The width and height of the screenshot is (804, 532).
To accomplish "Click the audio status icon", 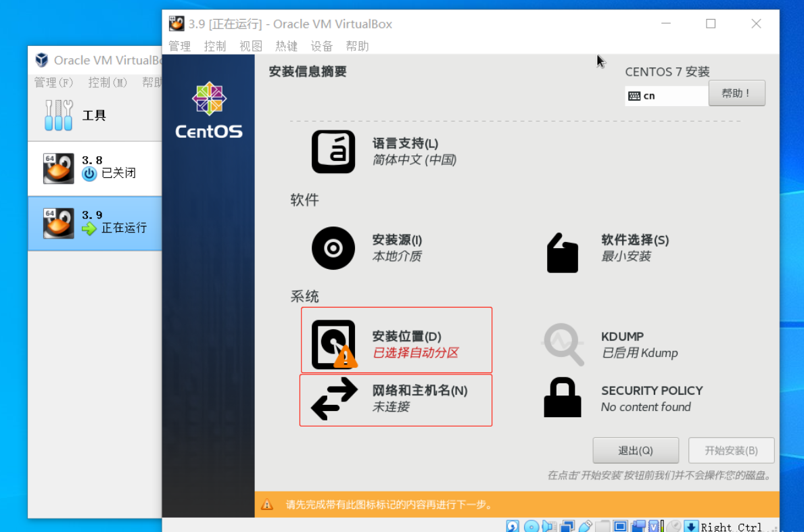I will click(548, 526).
